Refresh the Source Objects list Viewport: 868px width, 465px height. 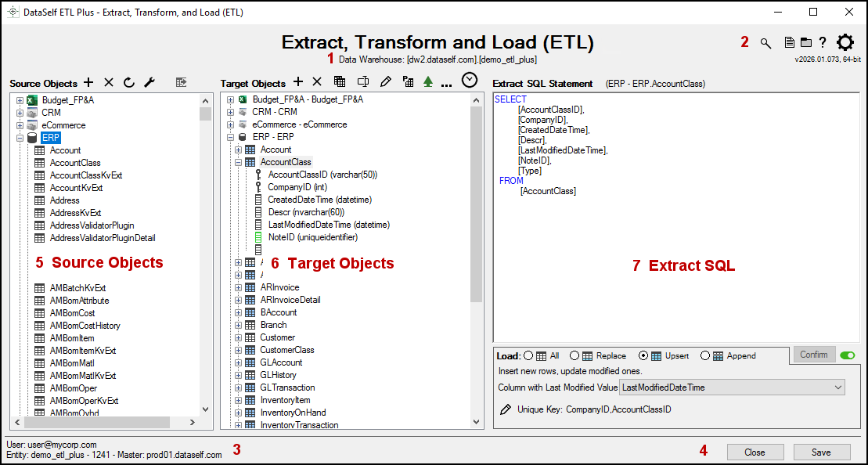(x=129, y=82)
